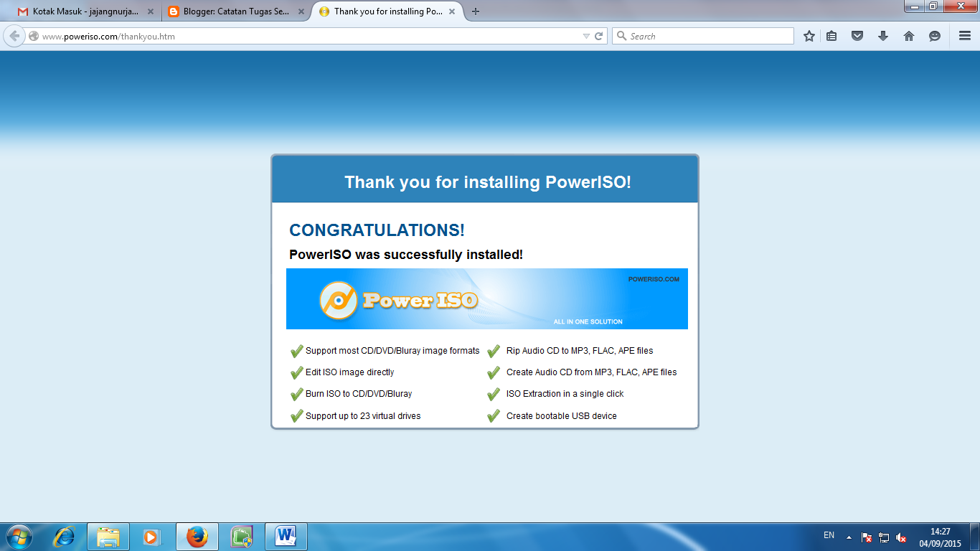Click the PowerISO banner image
Image resolution: width=980 pixels, height=551 pixels.
(x=487, y=298)
